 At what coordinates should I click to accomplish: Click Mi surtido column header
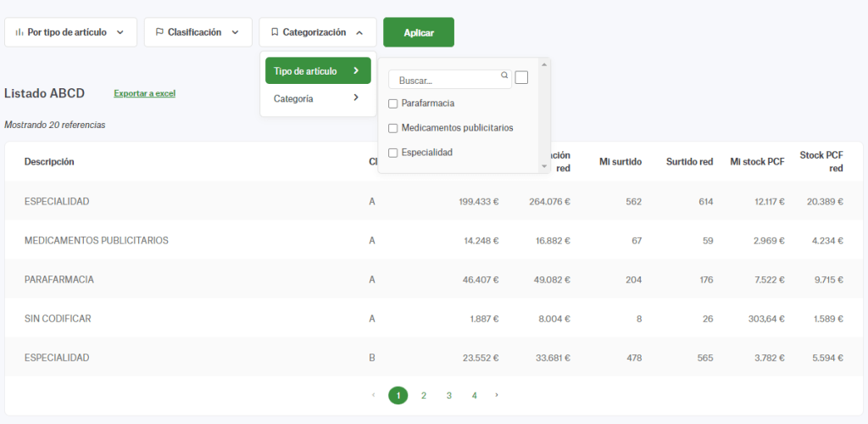[x=620, y=162]
